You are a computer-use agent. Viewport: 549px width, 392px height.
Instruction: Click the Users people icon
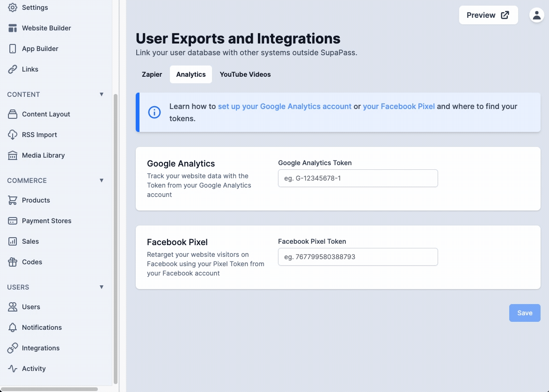click(13, 307)
